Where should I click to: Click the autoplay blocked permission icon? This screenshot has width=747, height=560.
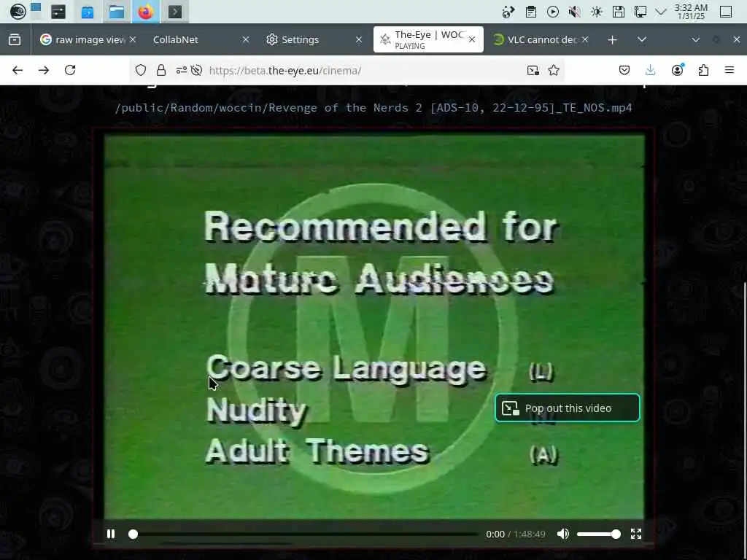click(x=196, y=71)
